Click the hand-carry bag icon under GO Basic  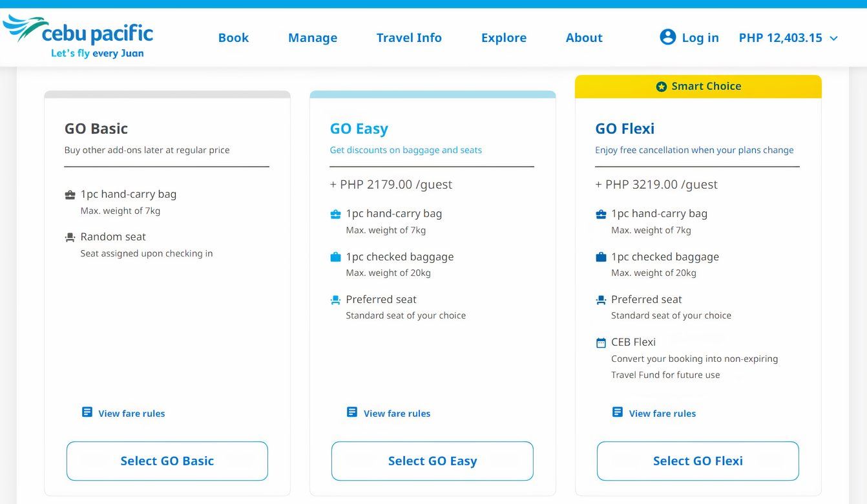tap(70, 194)
